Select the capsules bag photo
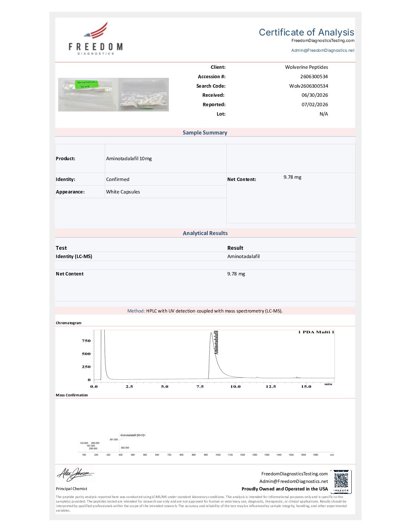Screen dimensions: 411x532 pos(144,94)
